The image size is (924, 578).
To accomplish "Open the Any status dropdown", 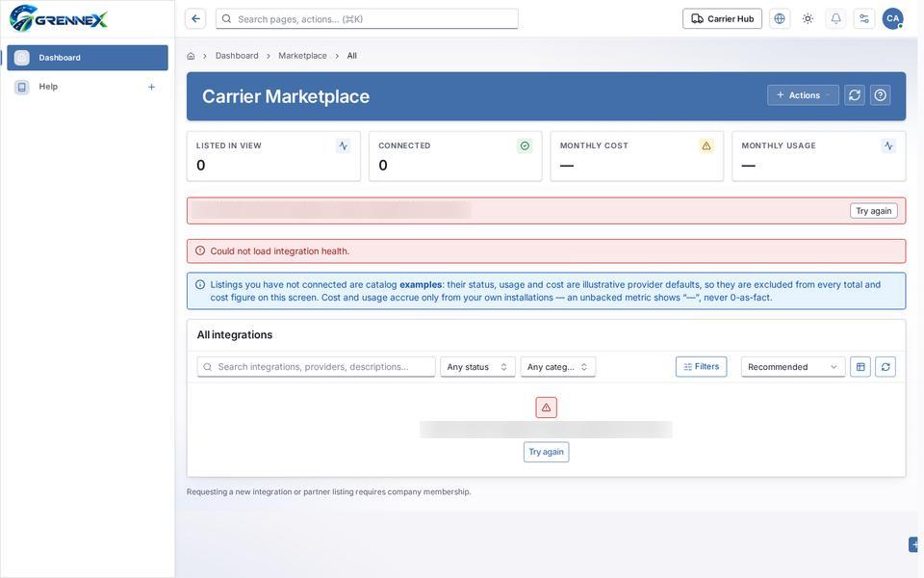I will coord(477,367).
